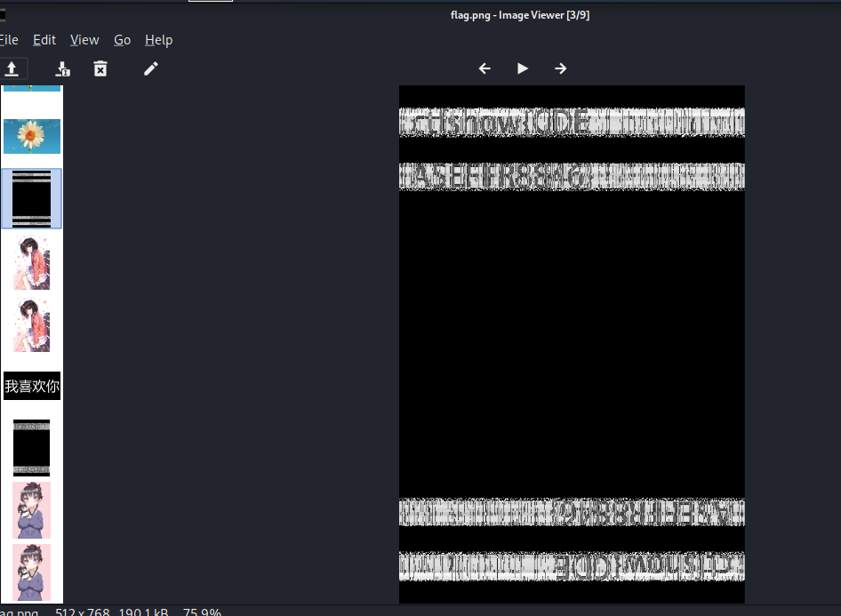Image resolution: width=841 pixels, height=616 pixels.
Task: Go to previous image with left arrow
Action: click(485, 68)
